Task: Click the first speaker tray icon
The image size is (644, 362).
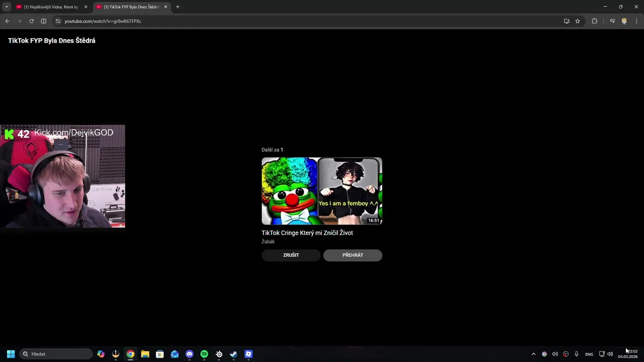Action: 555,354
